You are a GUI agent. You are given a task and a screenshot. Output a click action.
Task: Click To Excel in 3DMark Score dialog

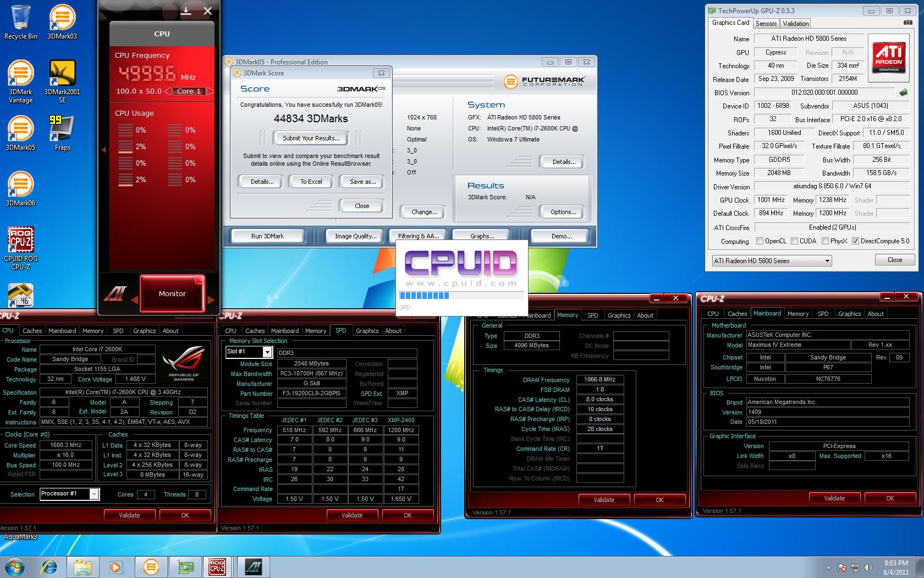[x=311, y=182]
